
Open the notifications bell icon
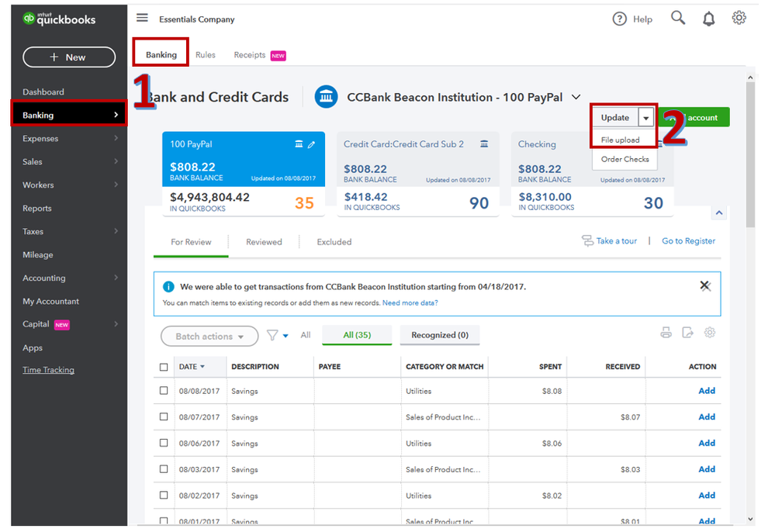pyautogui.click(x=709, y=19)
